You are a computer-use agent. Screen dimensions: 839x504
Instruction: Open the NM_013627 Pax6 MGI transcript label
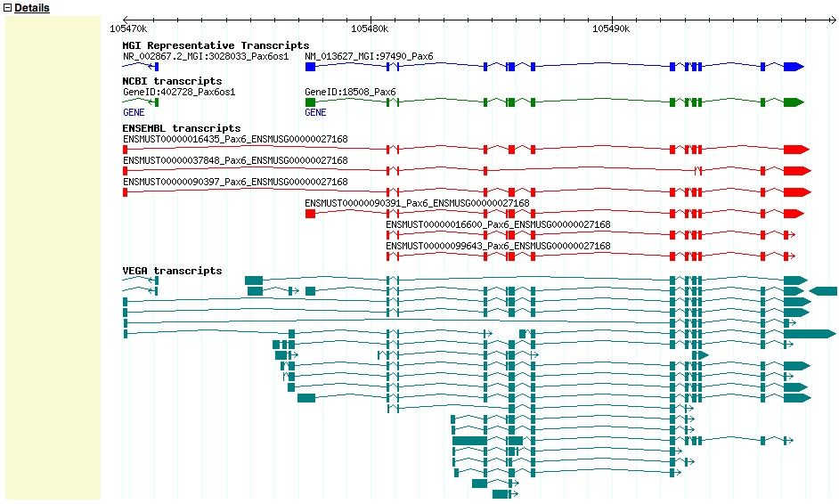click(370, 56)
